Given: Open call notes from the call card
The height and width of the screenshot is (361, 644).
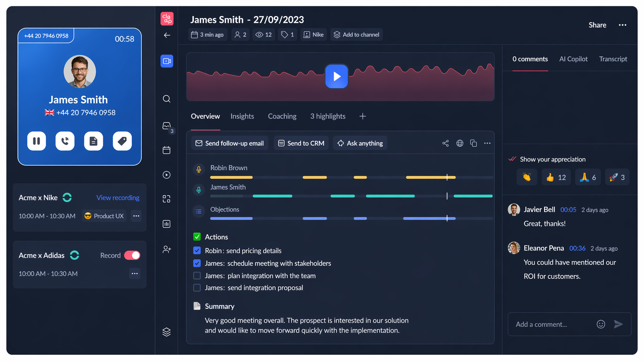Looking at the screenshot, I should 93,141.
